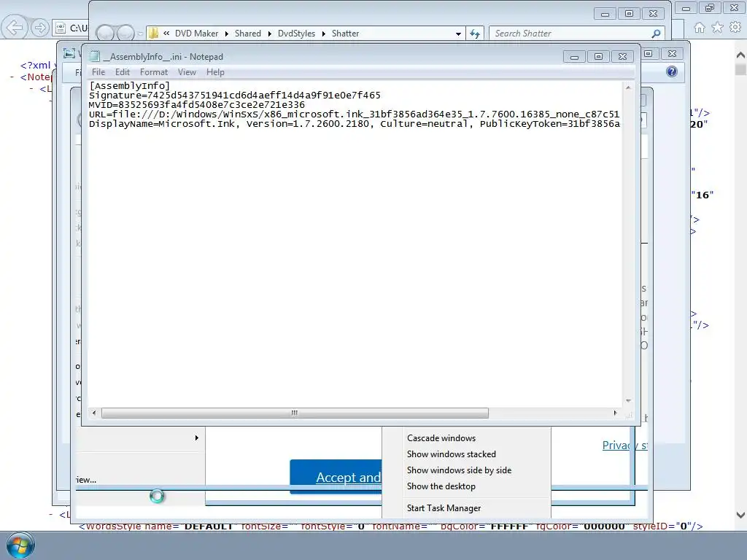
Task: Click the folder icon in Explorer address bar
Action: [x=153, y=34]
